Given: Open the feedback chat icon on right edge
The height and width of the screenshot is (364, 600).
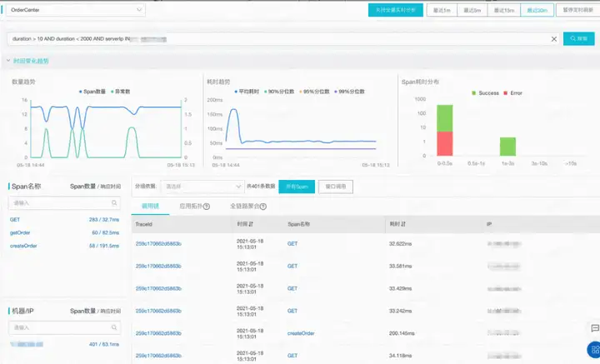Looking at the screenshot, I should 595,328.
